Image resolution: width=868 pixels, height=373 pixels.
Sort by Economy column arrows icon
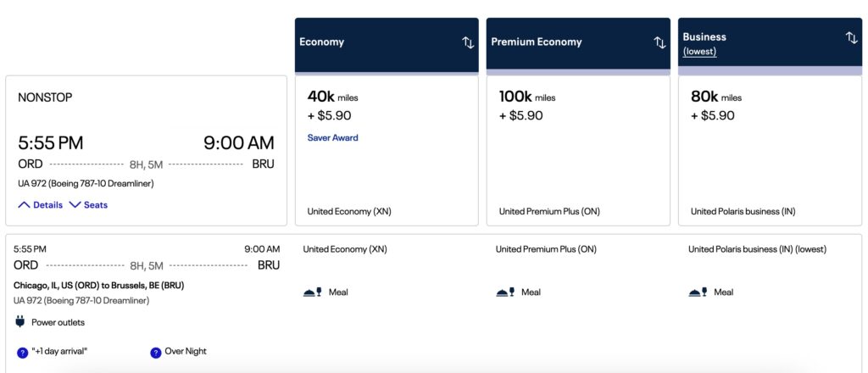[x=468, y=42]
